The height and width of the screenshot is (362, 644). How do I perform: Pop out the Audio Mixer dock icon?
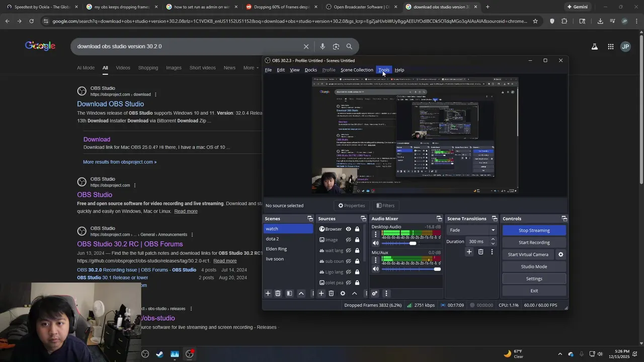click(x=439, y=219)
